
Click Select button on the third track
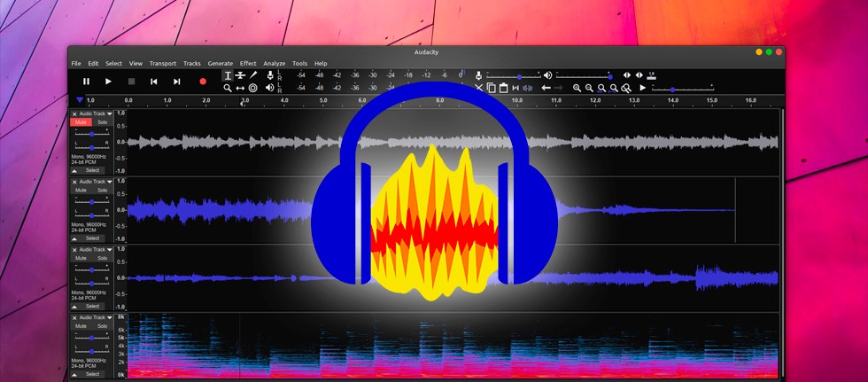(x=92, y=306)
